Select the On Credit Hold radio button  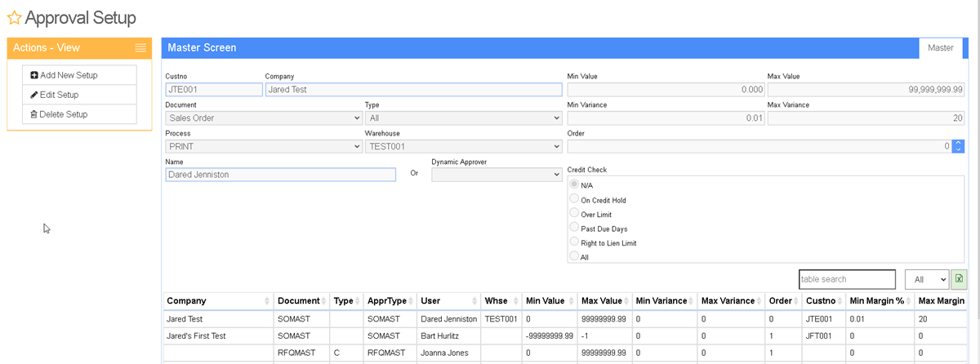[x=574, y=199]
